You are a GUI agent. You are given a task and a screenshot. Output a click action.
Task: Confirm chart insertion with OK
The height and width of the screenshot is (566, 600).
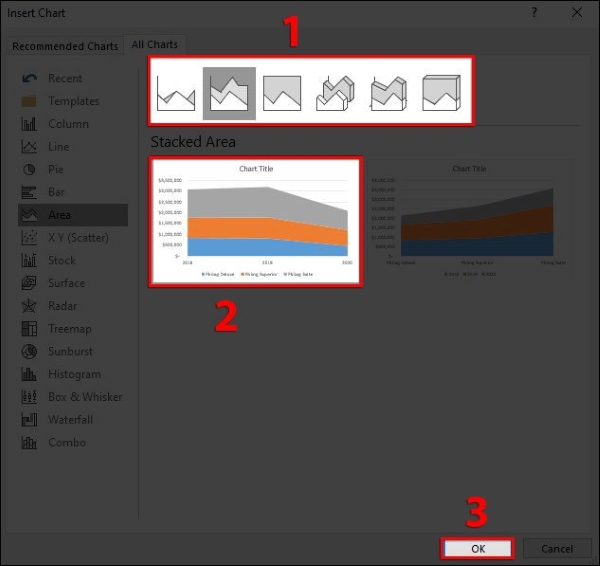[x=478, y=549]
